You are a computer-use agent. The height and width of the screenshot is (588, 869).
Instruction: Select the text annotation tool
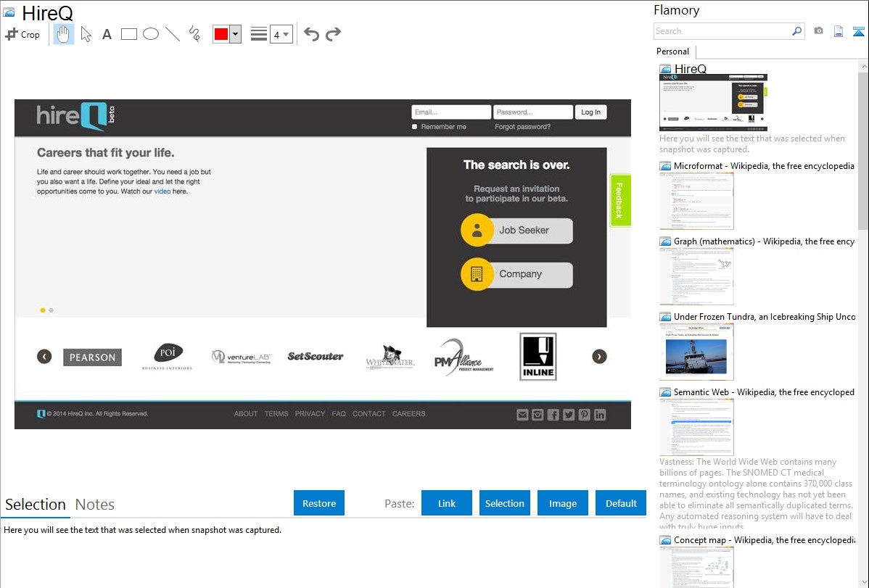point(107,34)
